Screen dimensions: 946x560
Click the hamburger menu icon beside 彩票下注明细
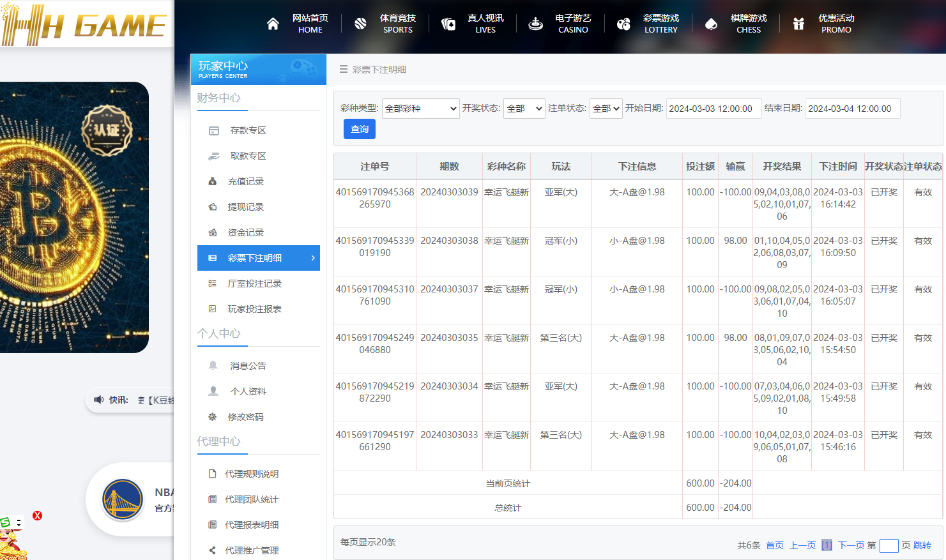pyautogui.click(x=344, y=69)
